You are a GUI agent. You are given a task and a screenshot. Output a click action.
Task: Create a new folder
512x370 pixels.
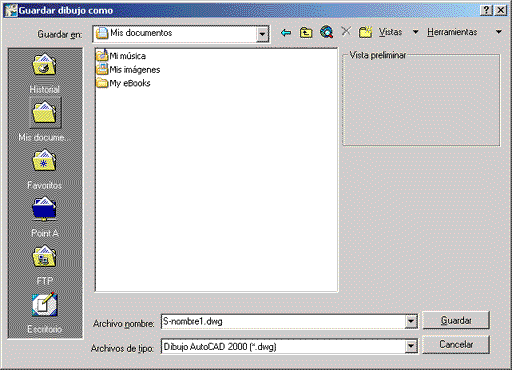pyautogui.click(x=365, y=32)
